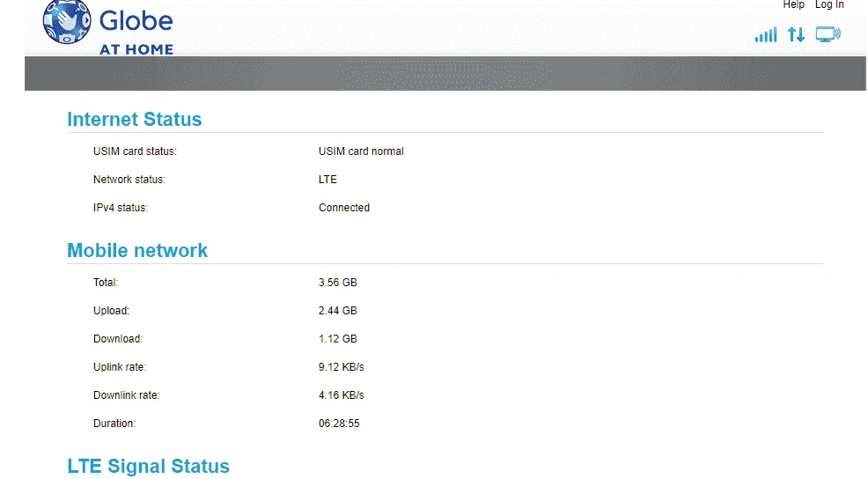This screenshot has height=479, width=868.
Task: Click the 'Connected' status value
Action: coord(344,208)
